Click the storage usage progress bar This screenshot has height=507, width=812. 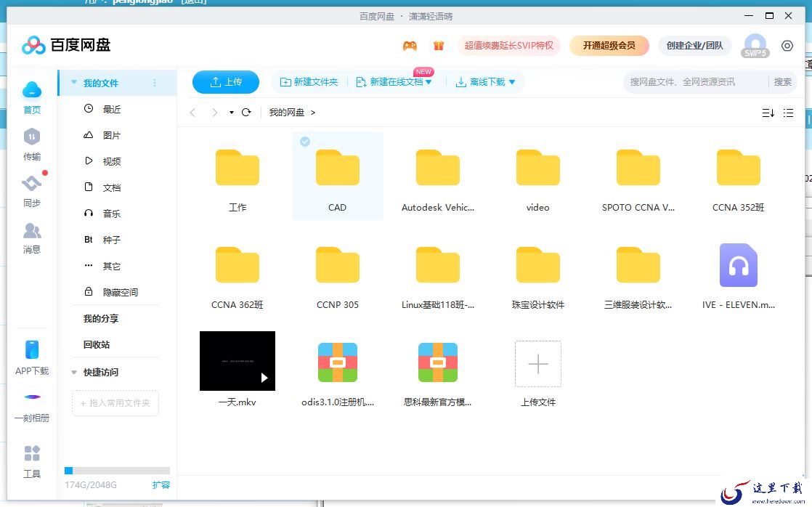click(117, 470)
